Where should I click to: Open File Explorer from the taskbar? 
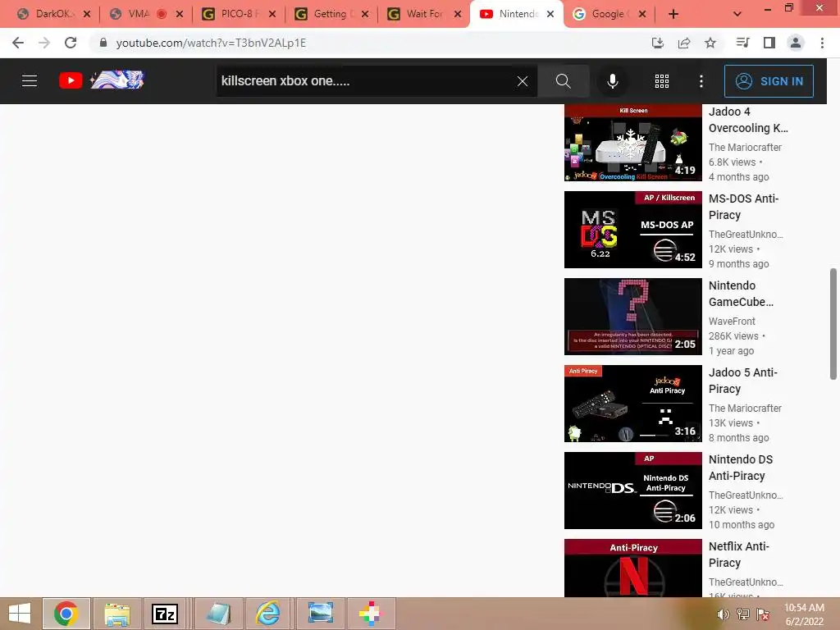116,614
